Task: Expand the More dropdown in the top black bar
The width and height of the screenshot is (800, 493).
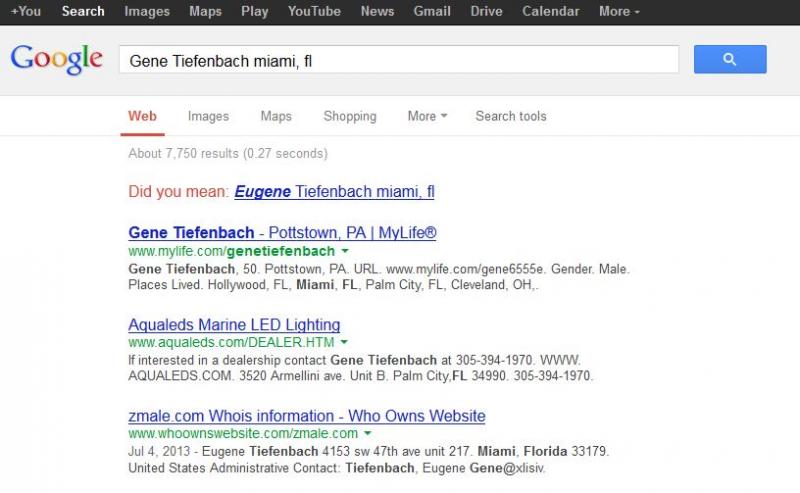Action: 619,11
